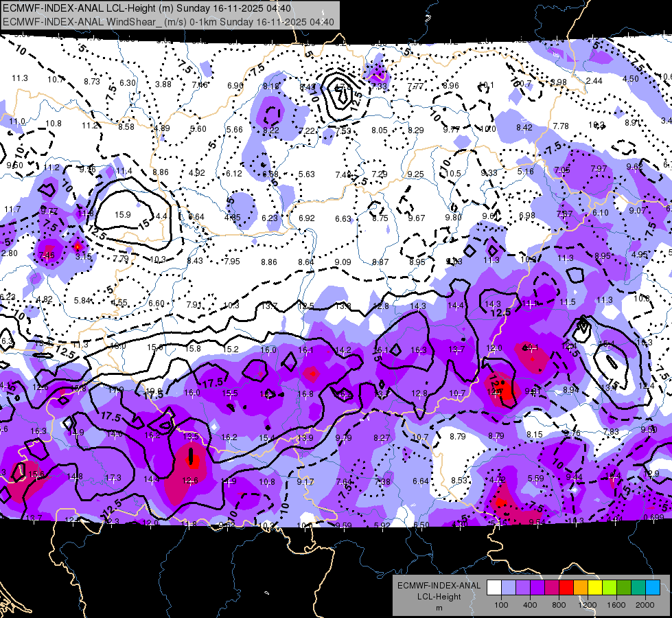Viewport: 672px width, 618px height.
Task: Click the shear value '15.9' inside the closed contour
Action: pos(123,214)
